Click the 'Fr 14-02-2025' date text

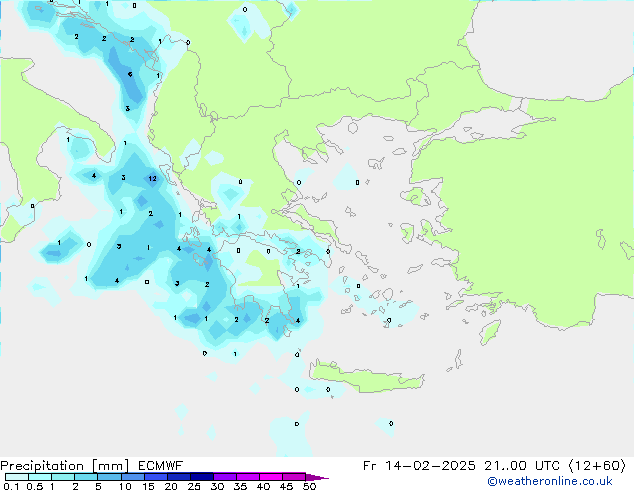point(419,466)
